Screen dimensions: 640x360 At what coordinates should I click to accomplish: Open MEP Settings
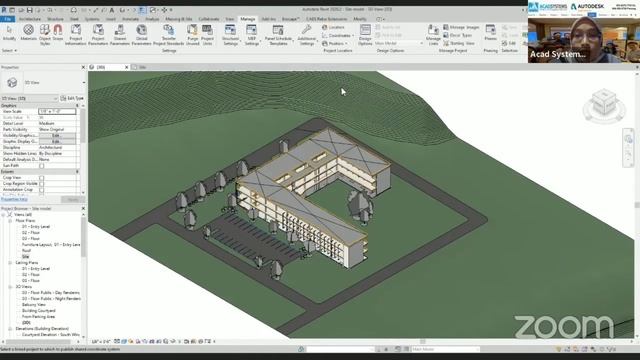(251, 34)
